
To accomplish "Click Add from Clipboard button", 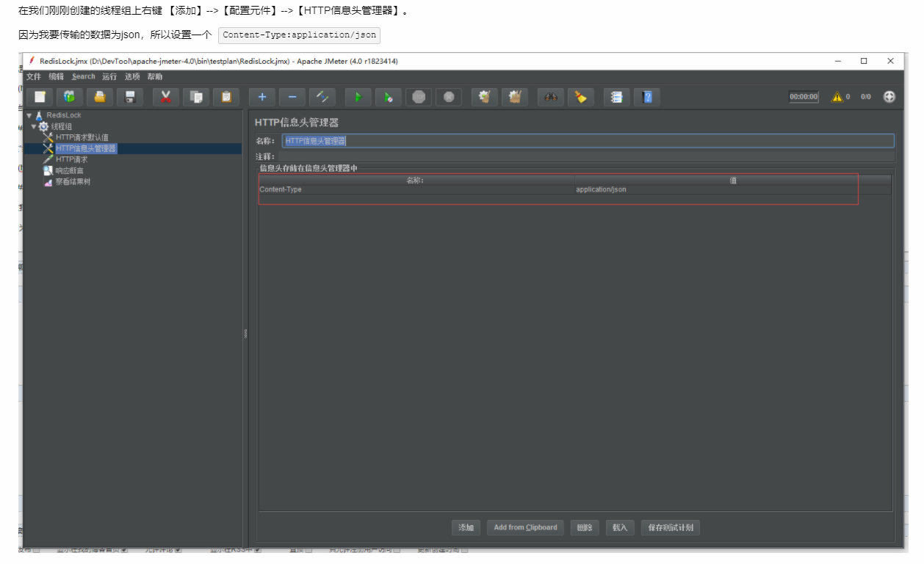I will (x=525, y=527).
